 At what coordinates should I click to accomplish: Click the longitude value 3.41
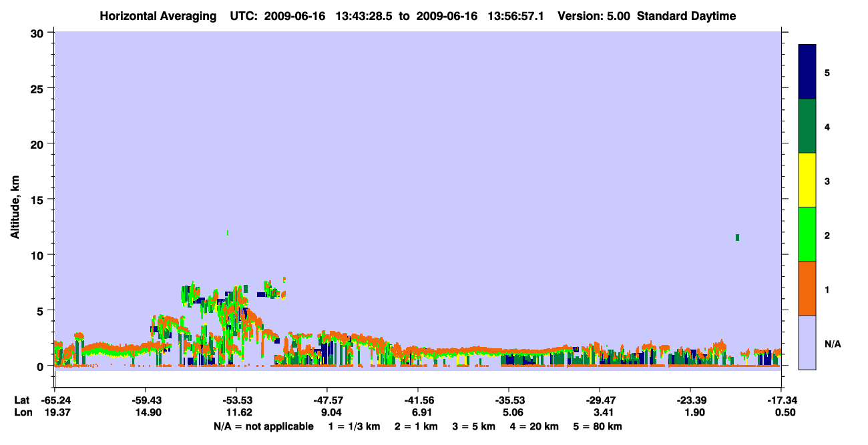click(604, 412)
